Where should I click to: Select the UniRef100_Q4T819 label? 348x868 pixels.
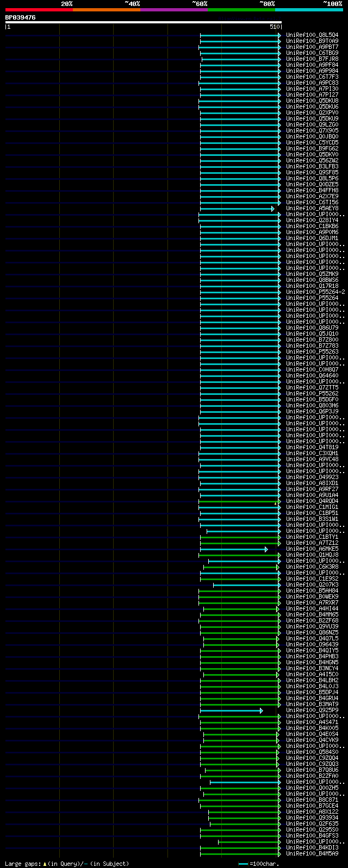312,448
